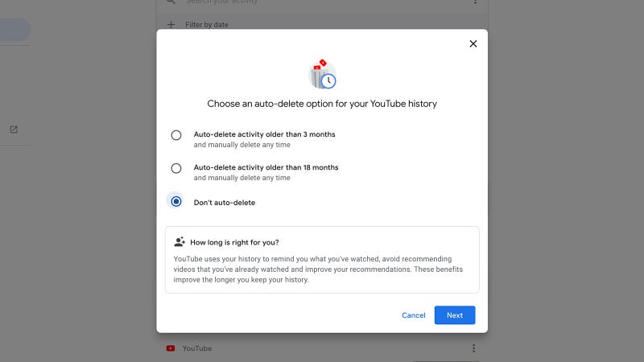Close the auto-delete dialog with the X icon
The image size is (644, 362).
pos(473,44)
